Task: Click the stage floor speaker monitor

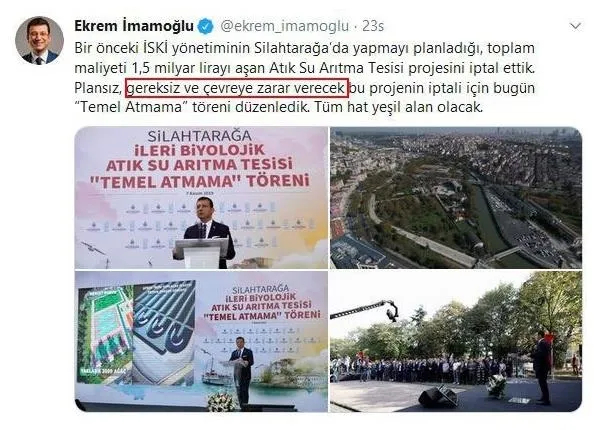Action: (438, 396)
